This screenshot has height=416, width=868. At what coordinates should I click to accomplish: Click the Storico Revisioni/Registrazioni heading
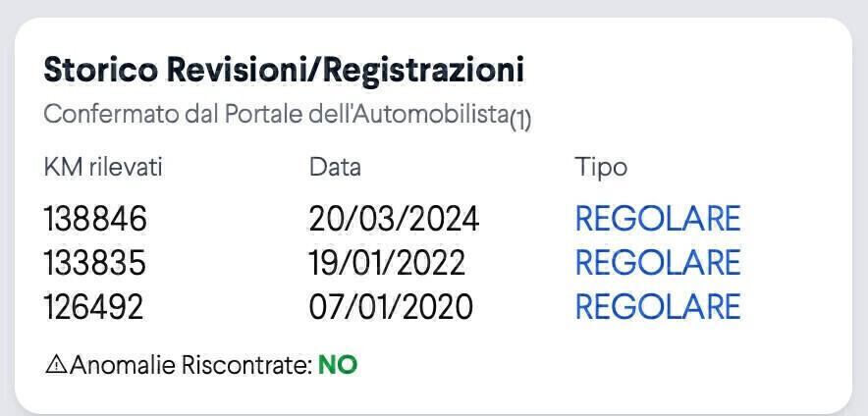(284, 71)
